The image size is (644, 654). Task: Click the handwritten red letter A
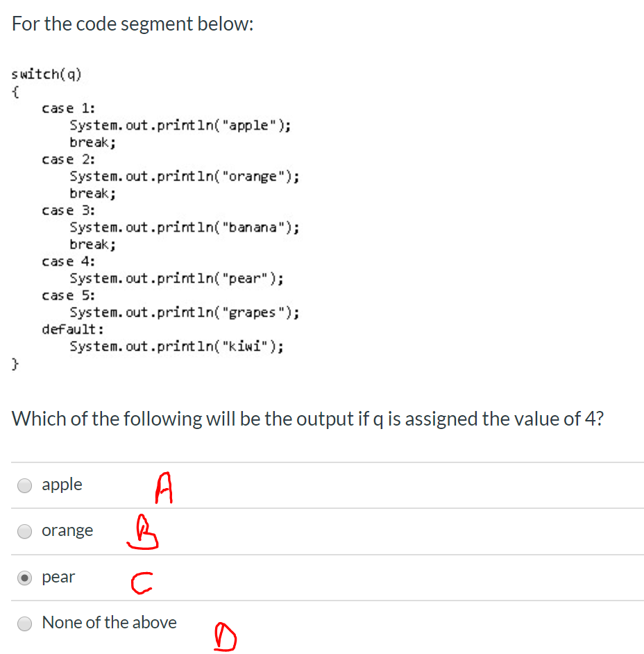163,487
